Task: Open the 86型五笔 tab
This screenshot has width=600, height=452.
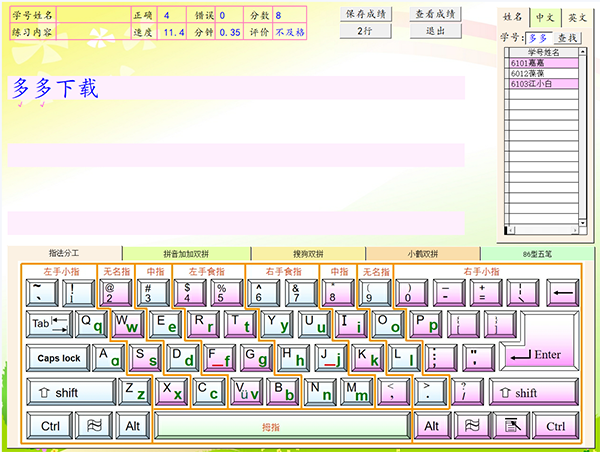Action: [x=536, y=253]
